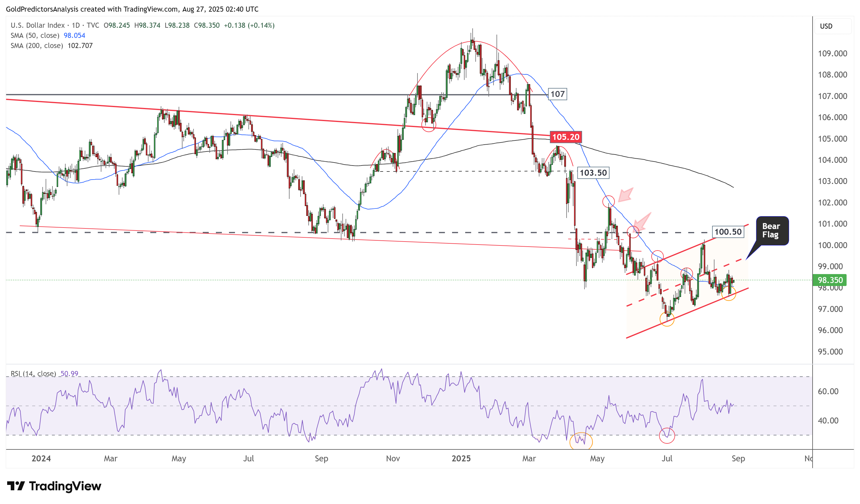Click the TradingView logo icon
860x504 pixels.
[x=16, y=486]
